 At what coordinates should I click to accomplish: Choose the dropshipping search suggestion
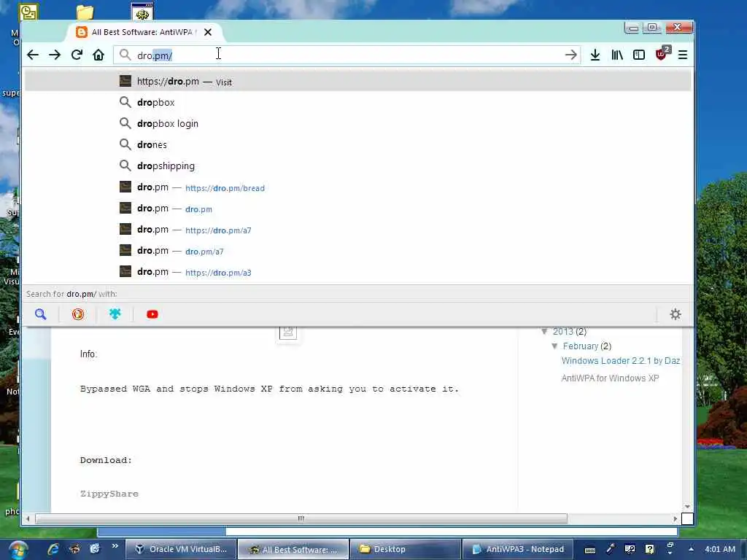(x=357, y=166)
